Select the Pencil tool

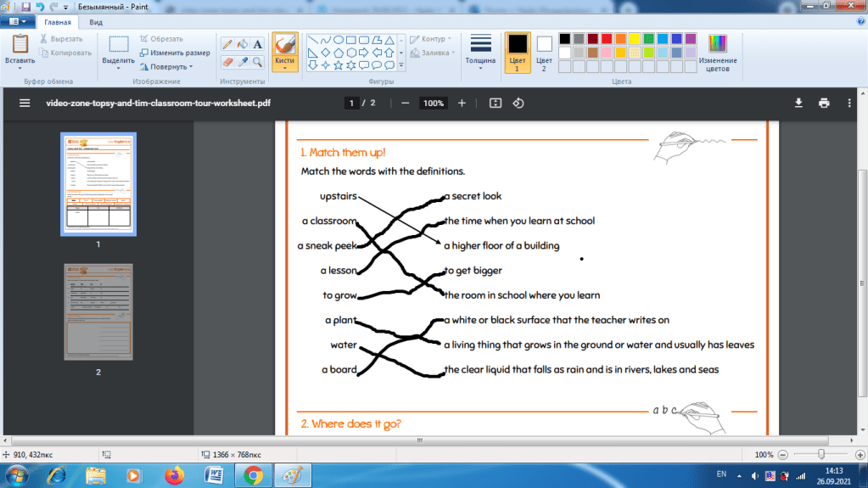click(227, 44)
